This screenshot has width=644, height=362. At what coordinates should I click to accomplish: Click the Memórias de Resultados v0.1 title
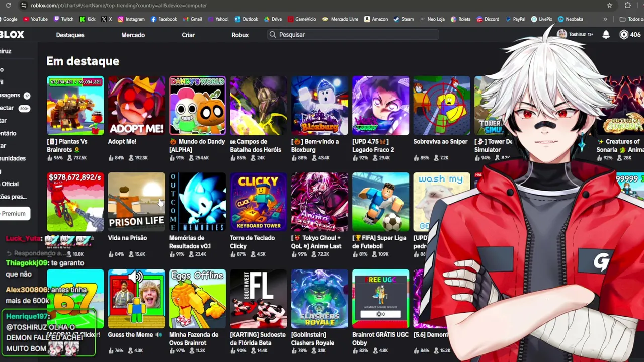tap(190, 242)
